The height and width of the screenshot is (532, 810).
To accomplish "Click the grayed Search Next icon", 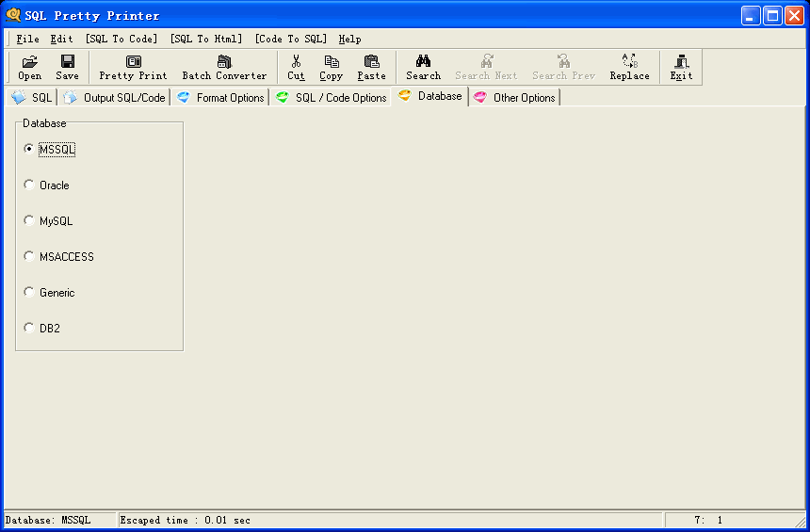I will coord(486,67).
